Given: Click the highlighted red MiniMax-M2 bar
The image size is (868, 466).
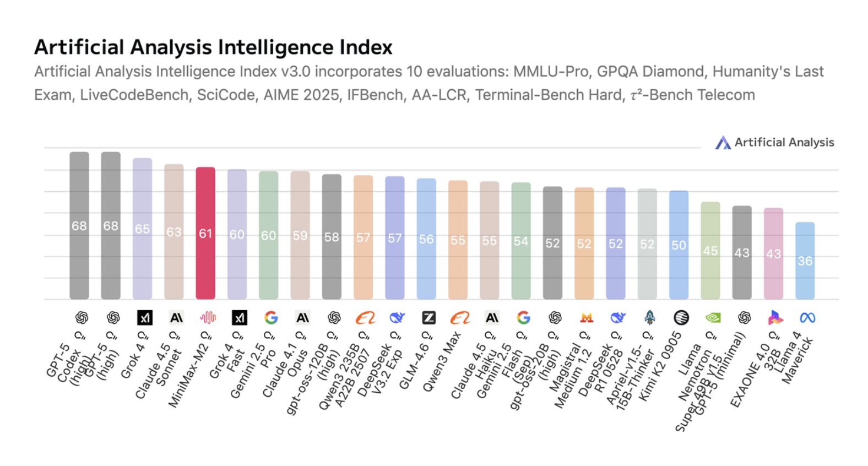Looking at the screenshot, I should [205, 233].
